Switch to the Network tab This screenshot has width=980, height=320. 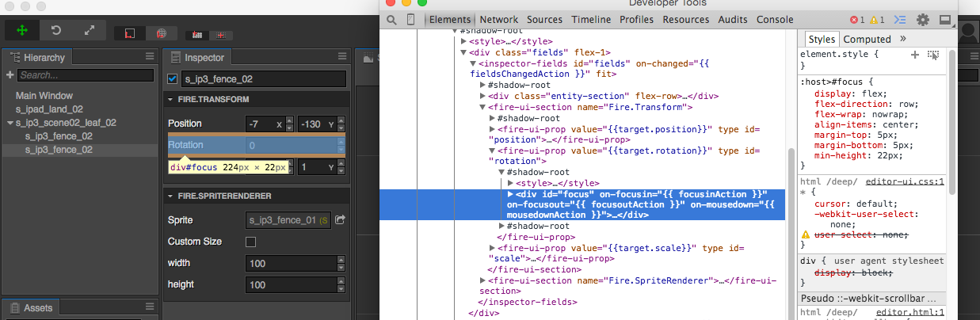coord(498,20)
